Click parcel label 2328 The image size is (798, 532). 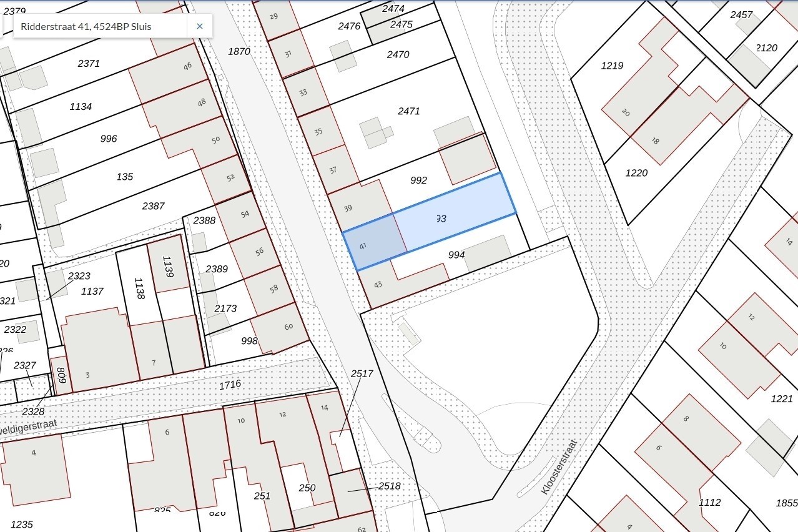[x=32, y=411]
